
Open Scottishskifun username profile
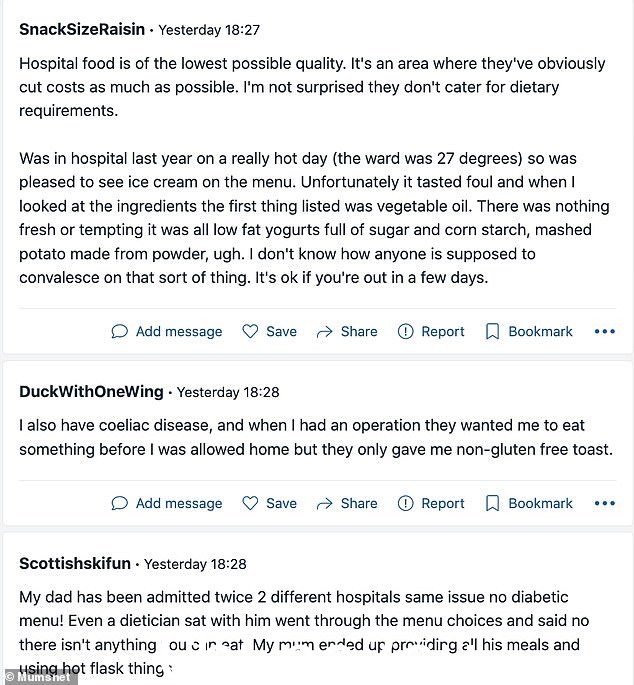click(75, 563)
